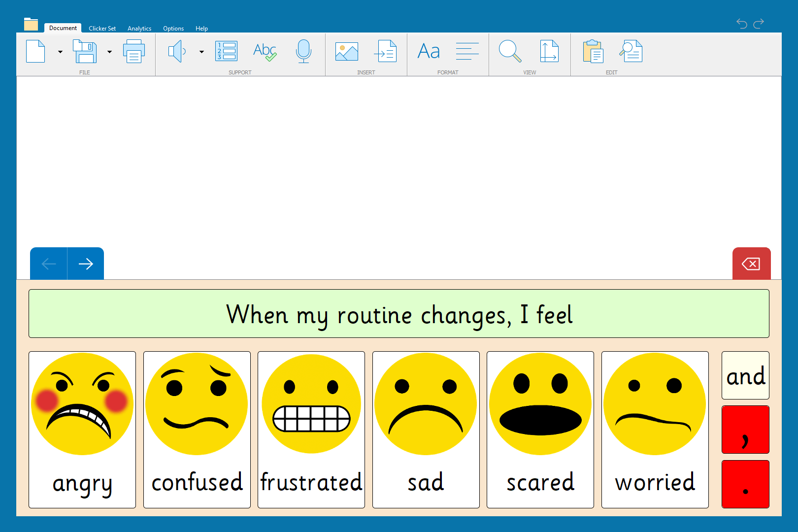Activate the microphone voice recording icon
This screenshot has width=798, height=532.
303,51
